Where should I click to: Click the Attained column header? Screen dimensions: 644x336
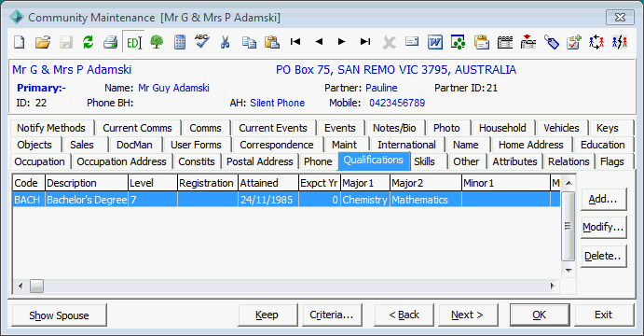[x=268, y=183]
